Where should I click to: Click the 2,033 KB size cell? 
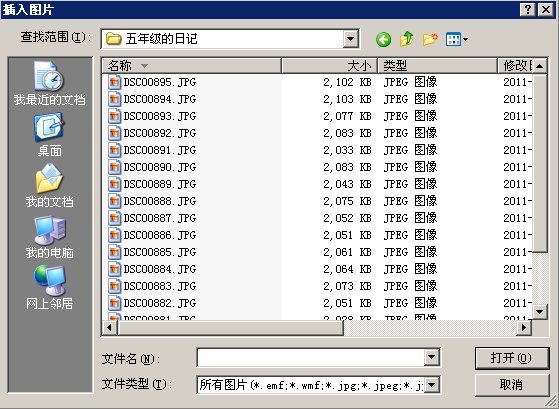pyautogui.click(x=347, y=150)
